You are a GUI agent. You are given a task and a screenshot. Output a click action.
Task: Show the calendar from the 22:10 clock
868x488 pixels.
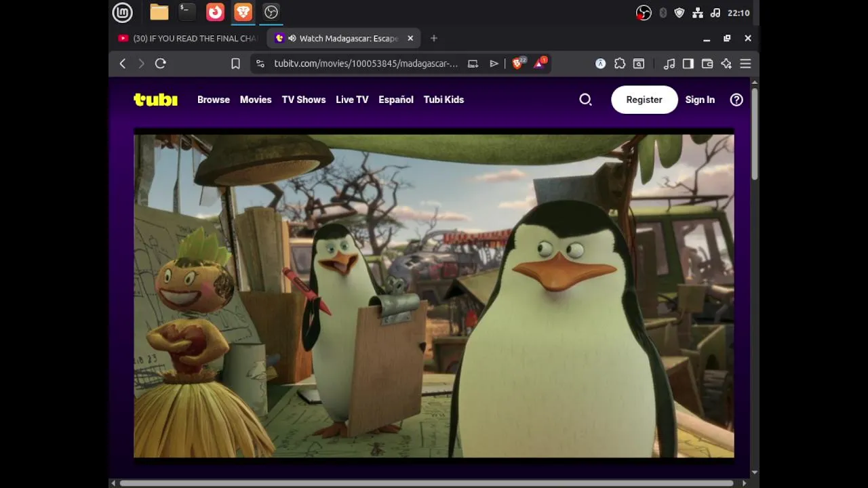point(738,13)
